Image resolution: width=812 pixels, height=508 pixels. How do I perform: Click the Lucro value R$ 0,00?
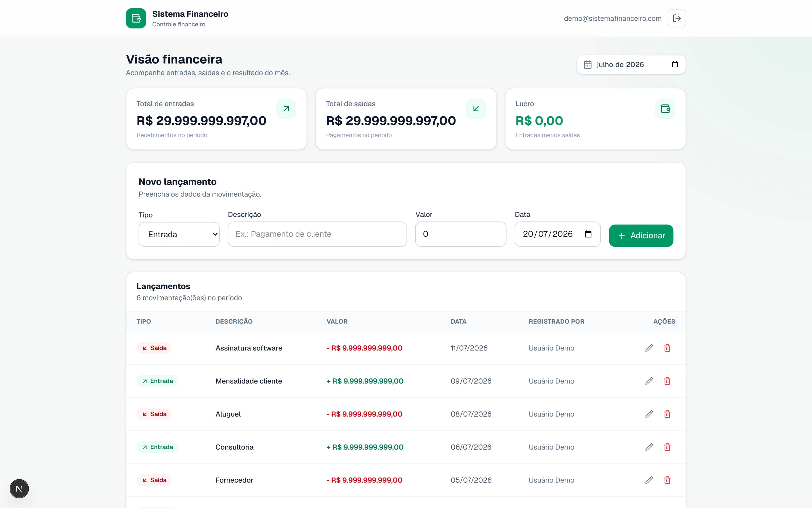pyautogui.click(x=539, y=121)
